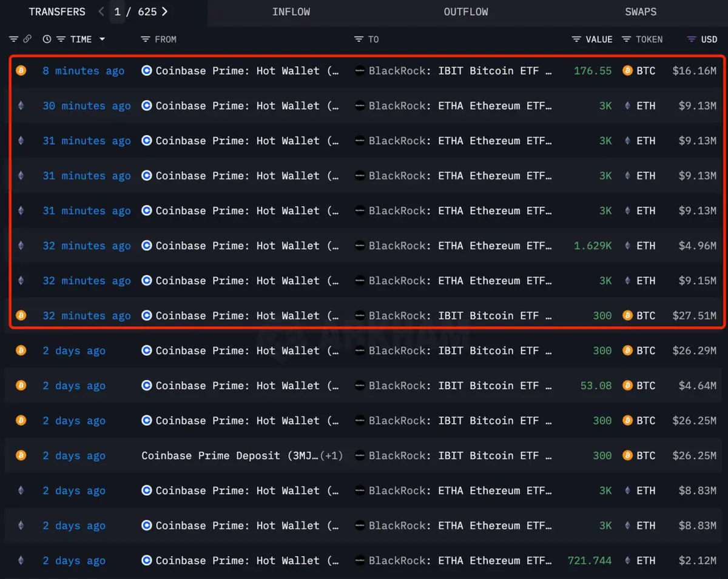This screenshot has width=728, height=579.
Task: Click the Coinbase logo in the $2.12M row
Action: [147, 561]
